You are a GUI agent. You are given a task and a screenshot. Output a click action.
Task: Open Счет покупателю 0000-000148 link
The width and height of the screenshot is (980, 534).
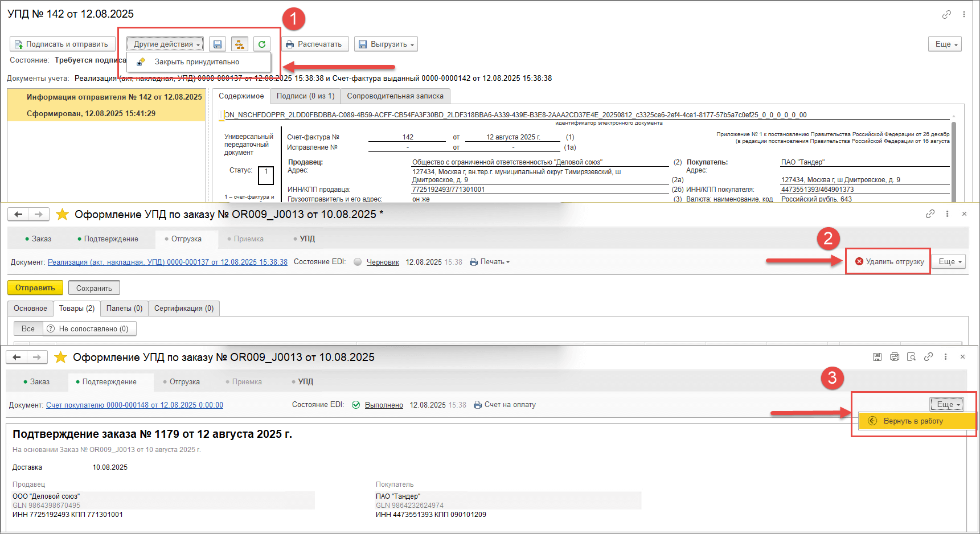[x=134, y=405]
